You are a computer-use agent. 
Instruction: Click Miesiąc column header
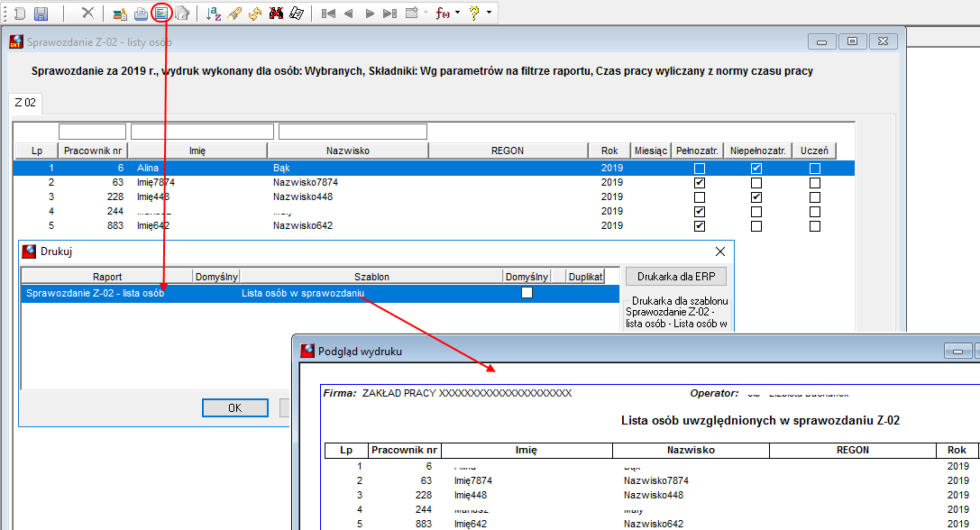click(x=651, y=151)
